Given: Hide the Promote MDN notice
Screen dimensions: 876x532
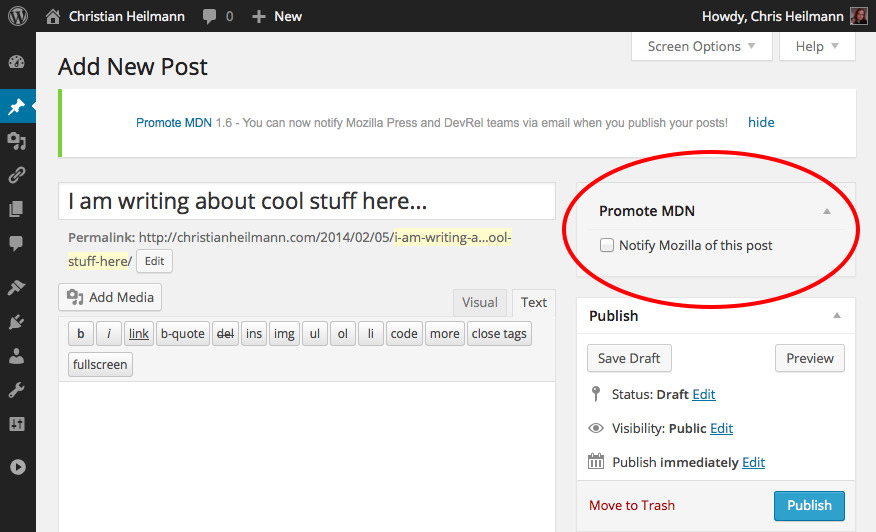Looking at the screenshot, I should 761,122.
